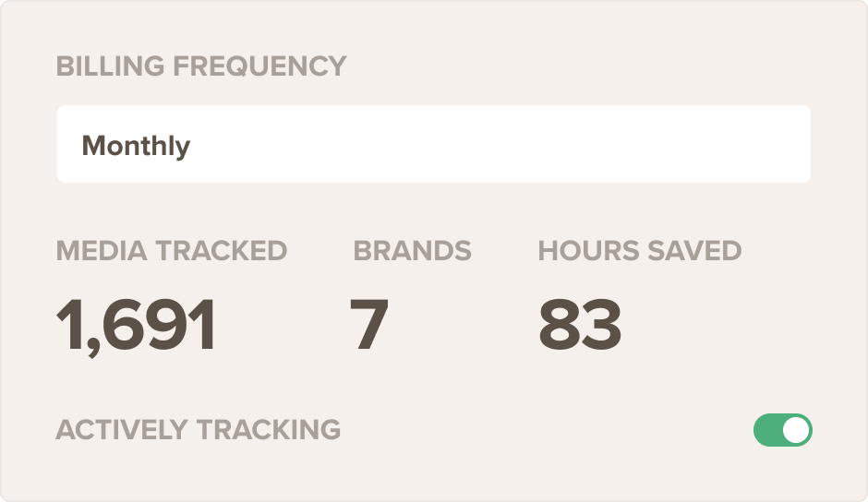
Task: Focus the billing frequency select box
Action: [433, 144]
